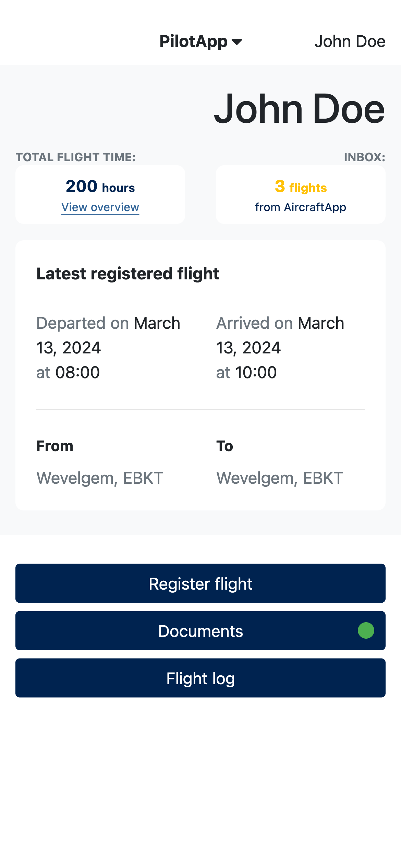Open the Documents button
Screen dimensions: 401x868
(200, 631)
